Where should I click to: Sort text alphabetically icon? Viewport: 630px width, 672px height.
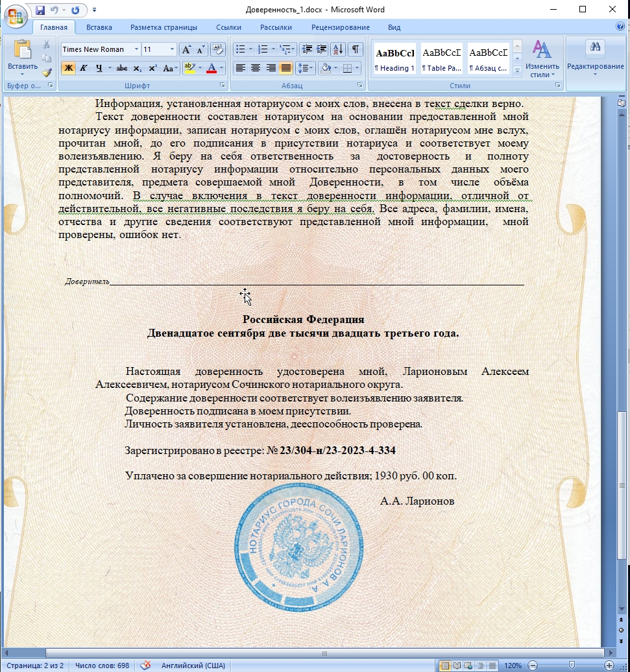(x=338, y=50)
